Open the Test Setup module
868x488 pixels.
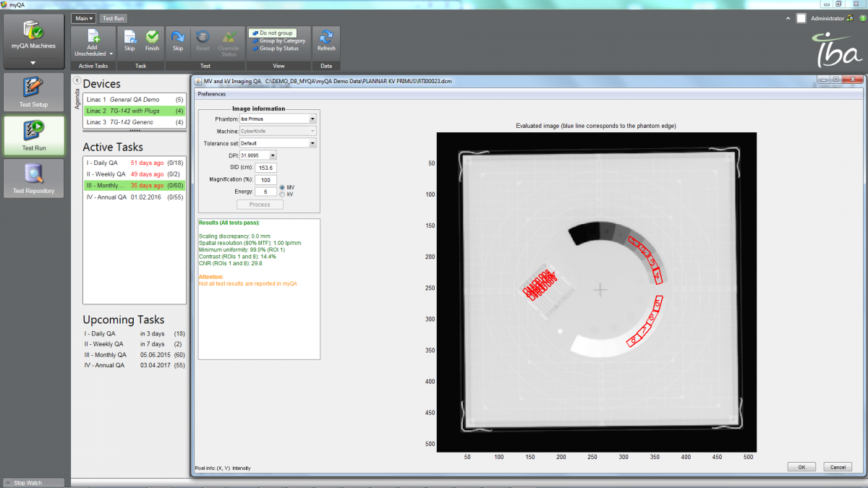click(33, 93)
